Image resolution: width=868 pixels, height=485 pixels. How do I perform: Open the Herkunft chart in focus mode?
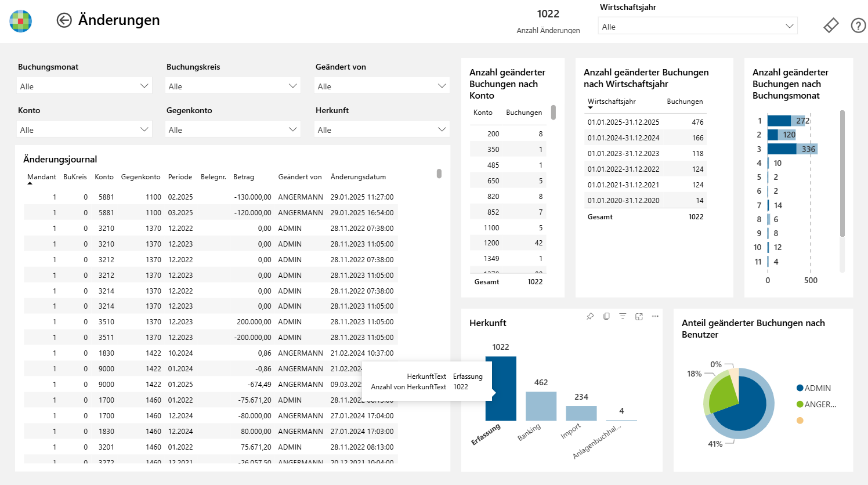coord(639,316)
